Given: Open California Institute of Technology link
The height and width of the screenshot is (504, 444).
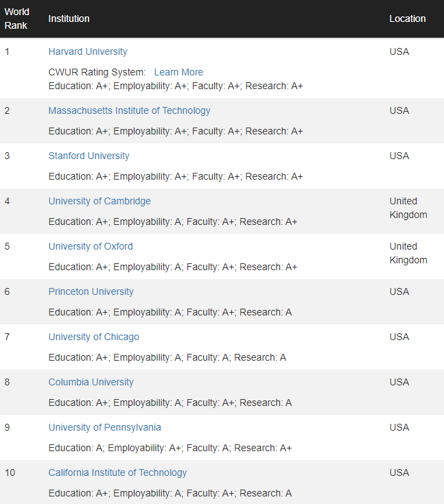Looking at the screenshot, I should [x=117, y=473].
